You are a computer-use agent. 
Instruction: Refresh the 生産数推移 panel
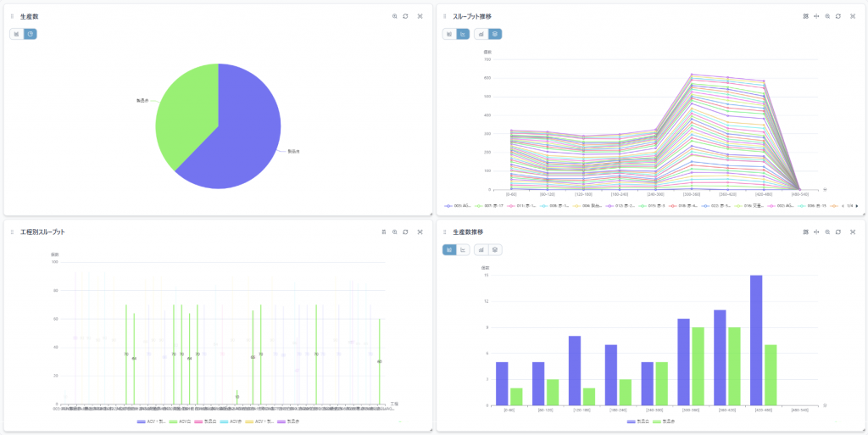point(838,232)
